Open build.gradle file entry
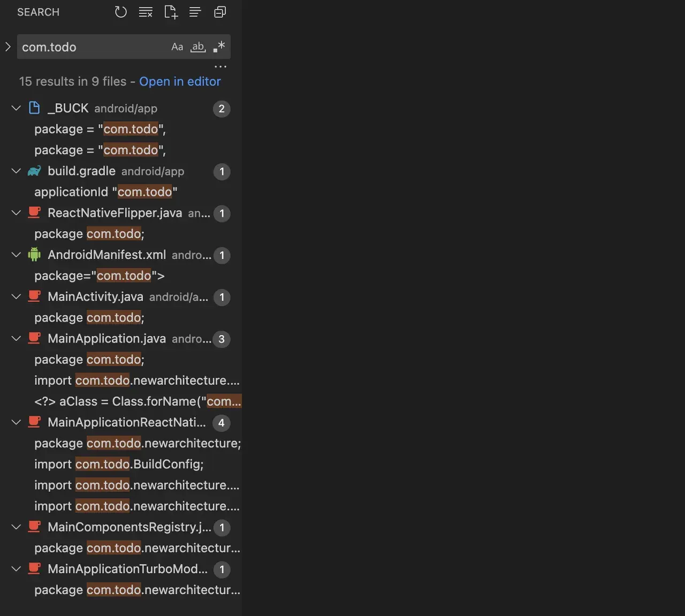This screenshot has height=616, width=685. (121, 171)
